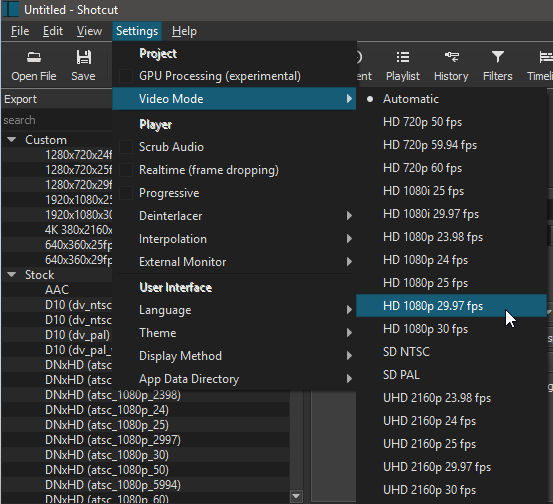Click the Shotcut app icon in title bar
Screen dimensions: 553x504
11,9
